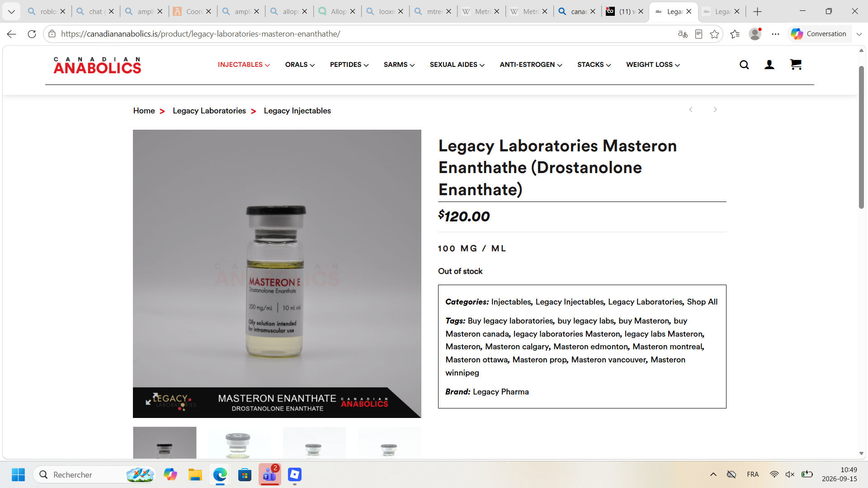Reload the page with the refresh icon
Image resolution: width=868 pixels, height=488 pixels.
click(x=32, y=34)
